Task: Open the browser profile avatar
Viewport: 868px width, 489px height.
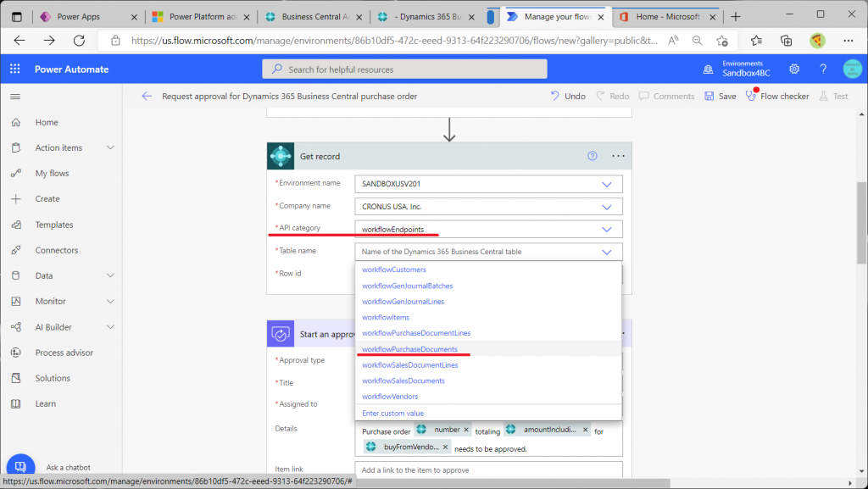Action: tap(817, 41)
